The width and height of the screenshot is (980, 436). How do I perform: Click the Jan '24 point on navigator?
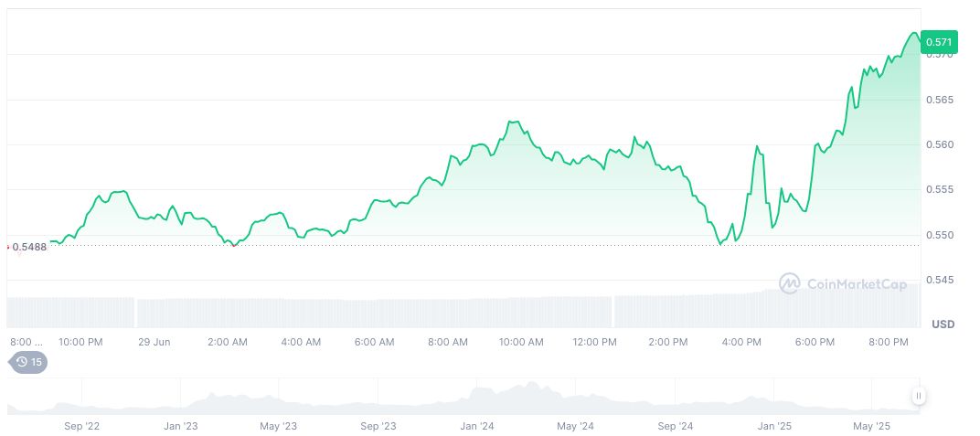click(476, 426)
